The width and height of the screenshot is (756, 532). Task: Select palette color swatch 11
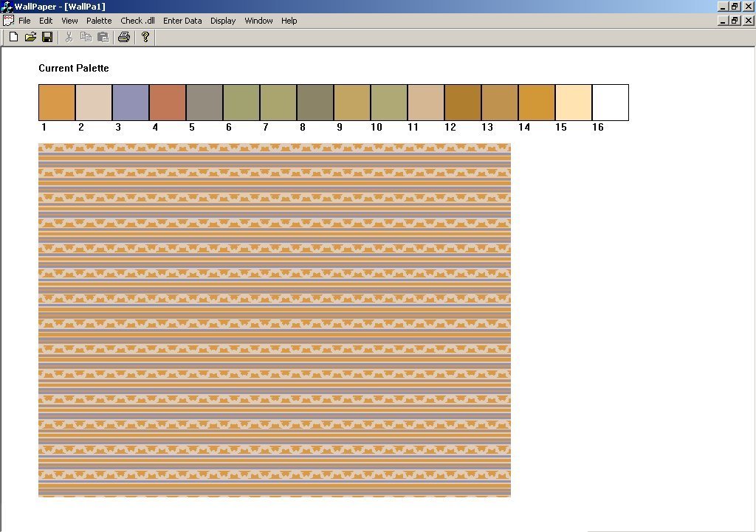(426, 103)
